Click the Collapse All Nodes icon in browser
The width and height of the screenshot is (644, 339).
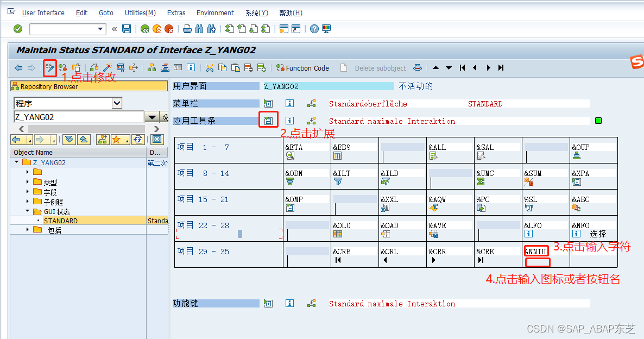point(84,140)
